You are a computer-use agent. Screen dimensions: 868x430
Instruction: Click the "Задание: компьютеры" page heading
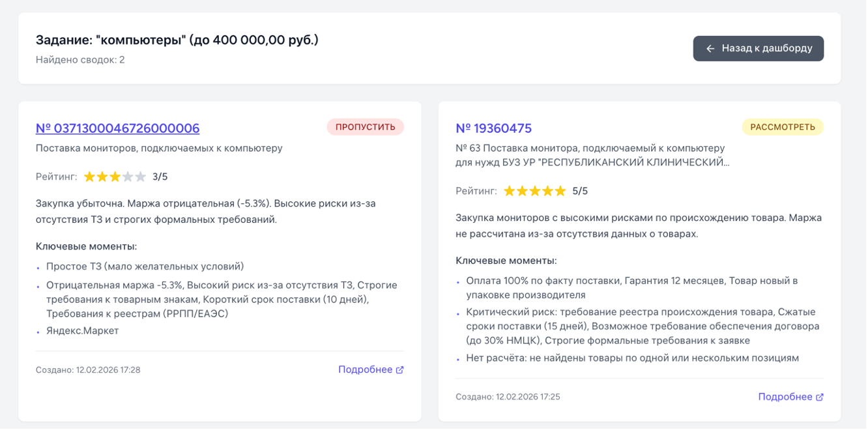(x=177, y=40)
